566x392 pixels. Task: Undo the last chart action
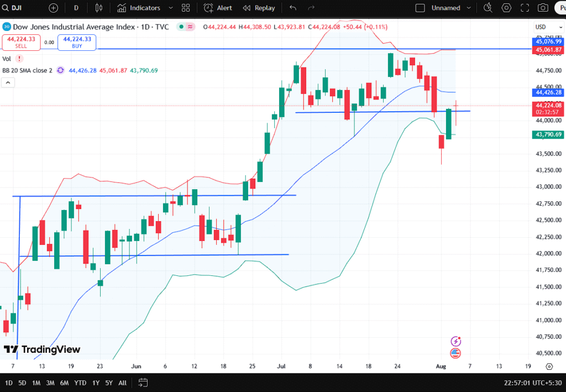[293, 8]
